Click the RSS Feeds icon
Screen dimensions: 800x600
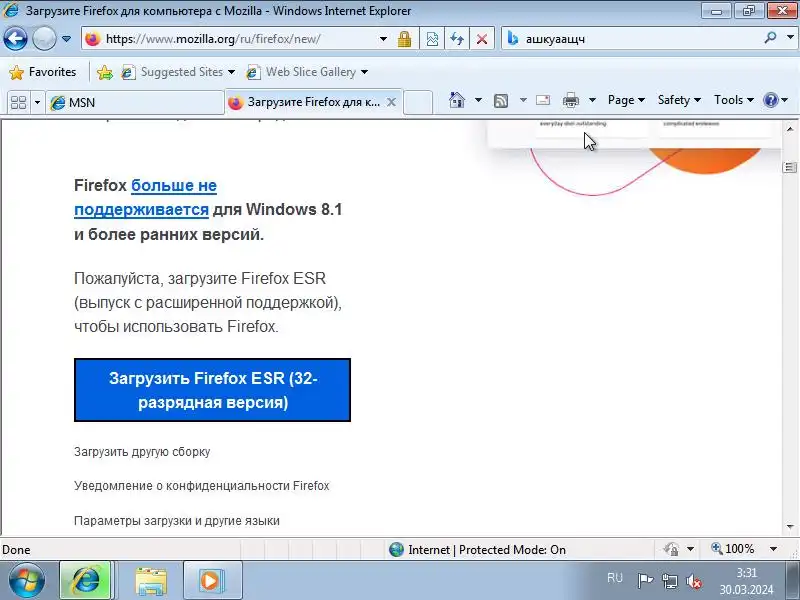tap(501, 101)
